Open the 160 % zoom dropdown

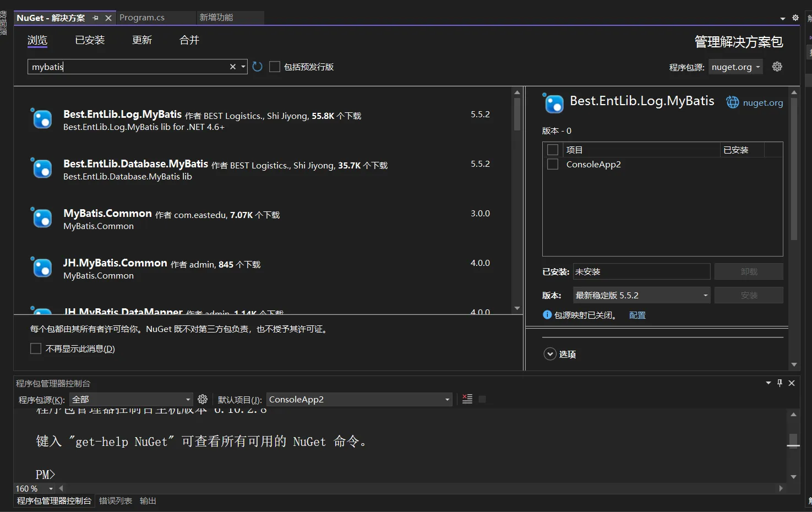tap(51, 488)
